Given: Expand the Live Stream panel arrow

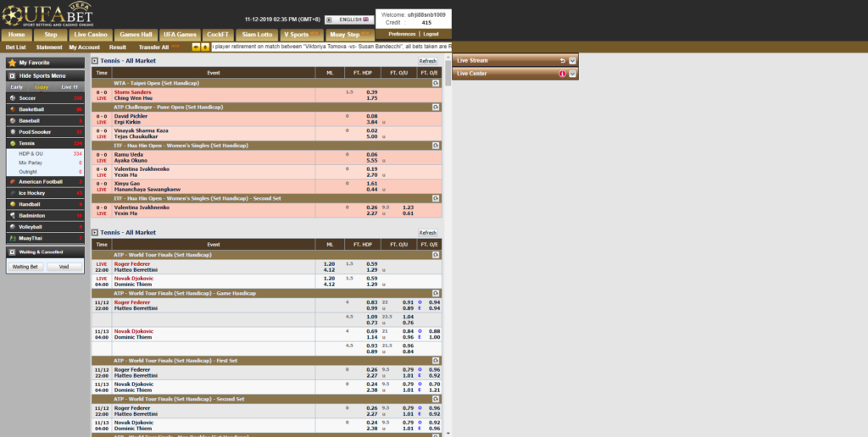Looking at the screenshot, I should click(573, 61).
